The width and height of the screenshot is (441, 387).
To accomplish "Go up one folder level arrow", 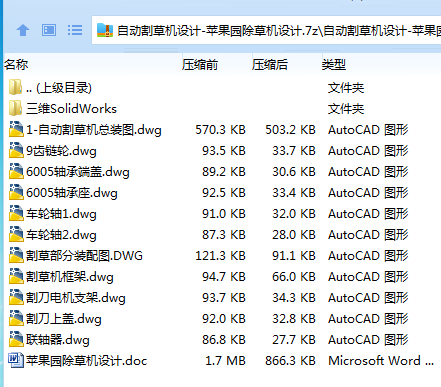I will click(x=23, y=30).
